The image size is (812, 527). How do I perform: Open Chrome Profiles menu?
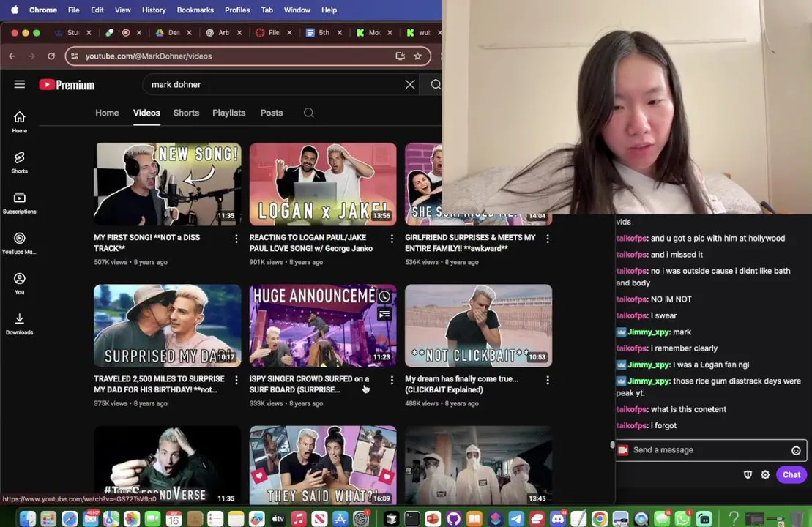(x=237, y=10)
